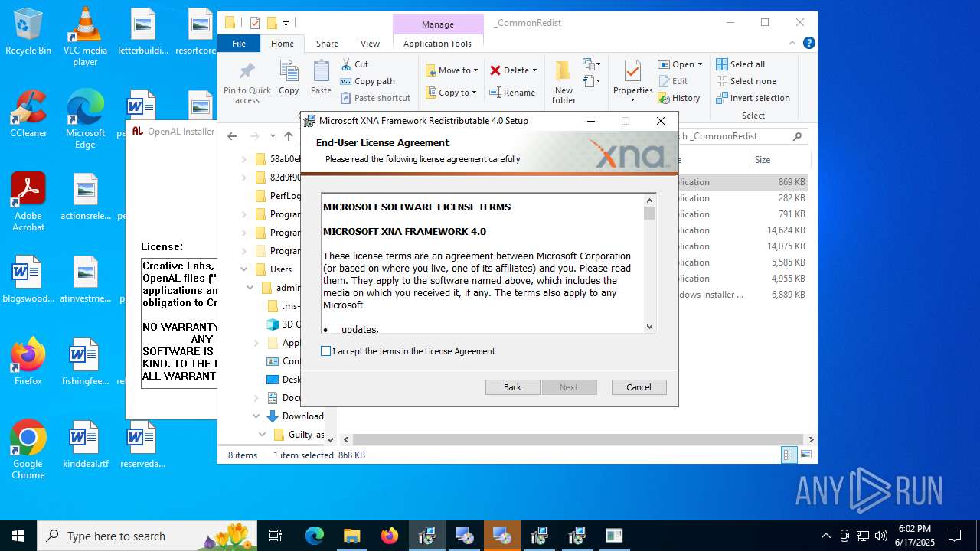
Task: Click the Up one level arrow in Explorer
Action: click(289, 136)
